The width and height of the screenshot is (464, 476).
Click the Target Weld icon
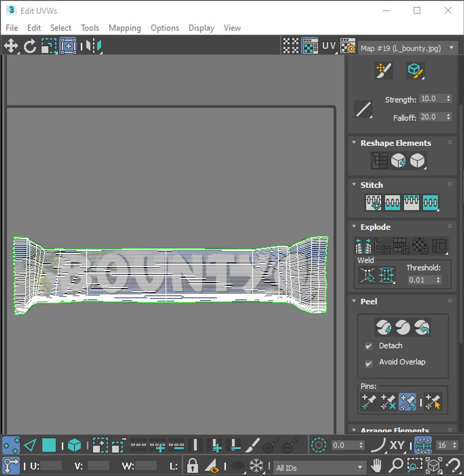point(367,275)
